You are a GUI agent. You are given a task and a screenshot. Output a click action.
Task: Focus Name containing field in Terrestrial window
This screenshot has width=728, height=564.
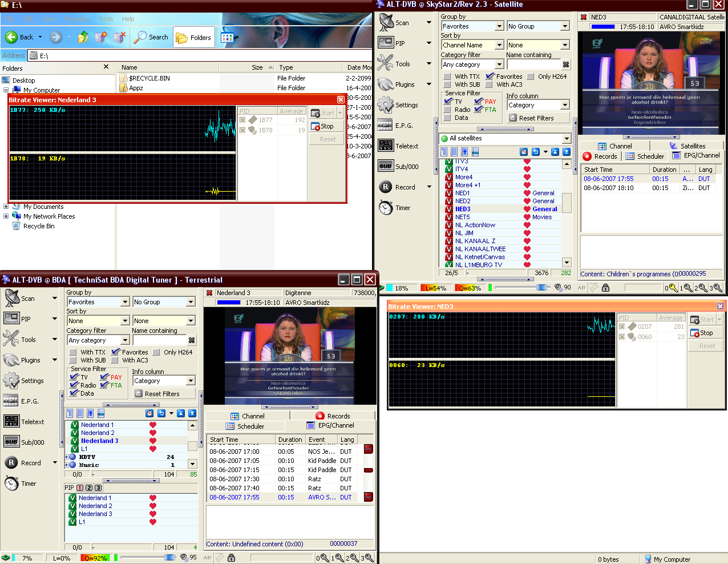coord(159,340)
